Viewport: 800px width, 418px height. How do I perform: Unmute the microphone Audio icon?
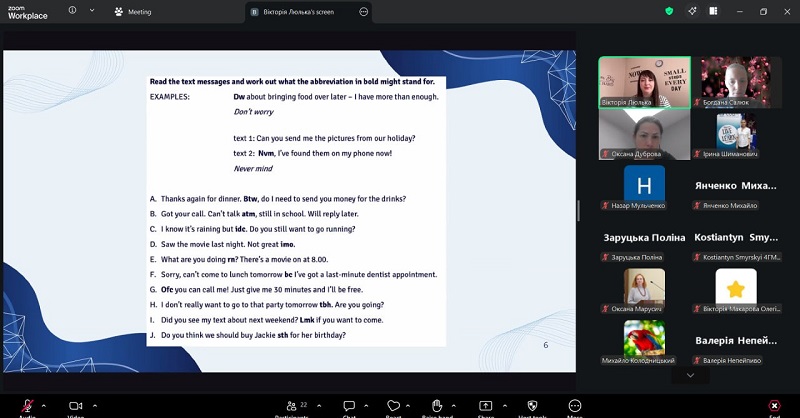click(26, 405)
